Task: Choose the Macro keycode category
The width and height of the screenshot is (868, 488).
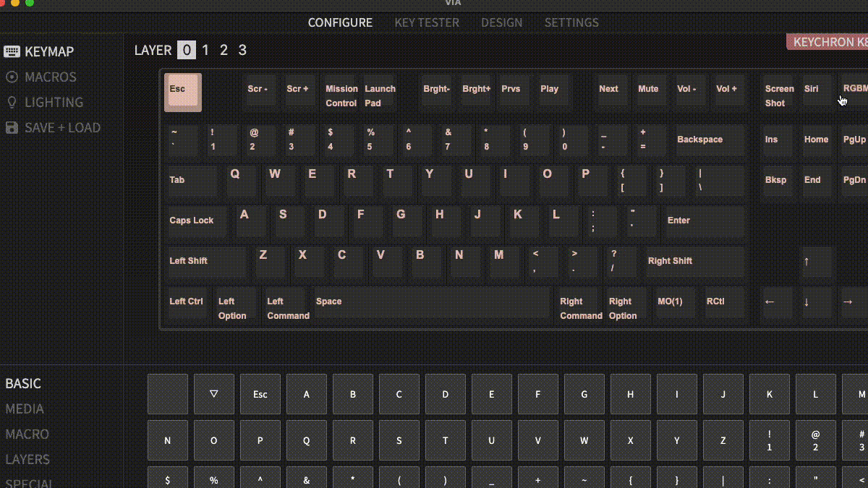Action: [x=27, y=435]
